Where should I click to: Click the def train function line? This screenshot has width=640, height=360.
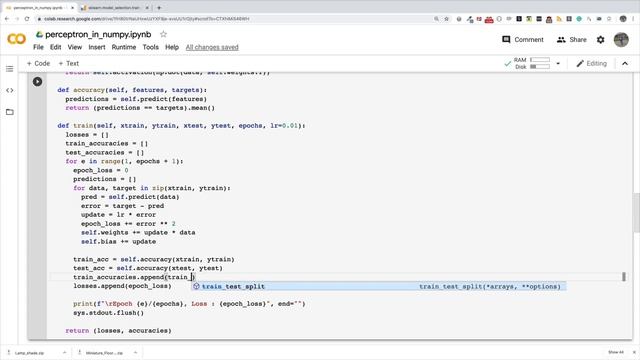(181, 126)
